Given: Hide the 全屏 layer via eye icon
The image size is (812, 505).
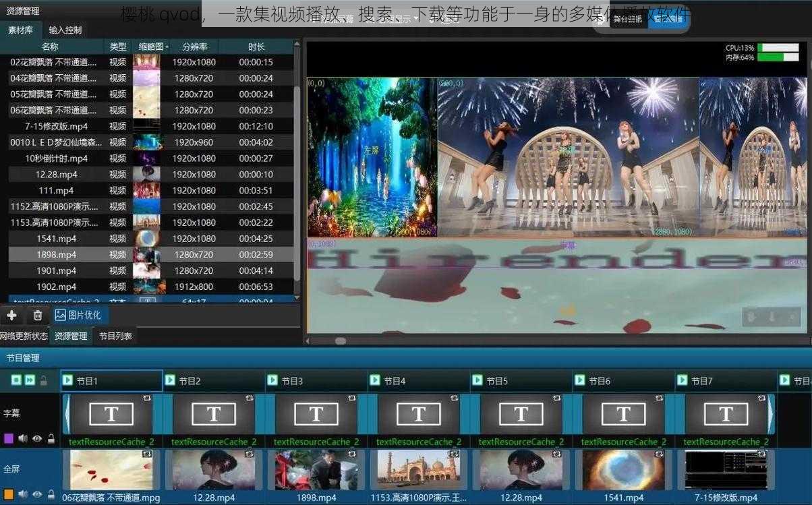Looking at the screenshot, I should coord(37,494).
